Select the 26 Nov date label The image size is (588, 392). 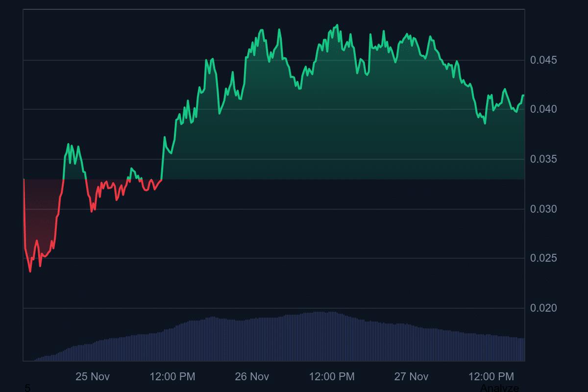[252, 376]
